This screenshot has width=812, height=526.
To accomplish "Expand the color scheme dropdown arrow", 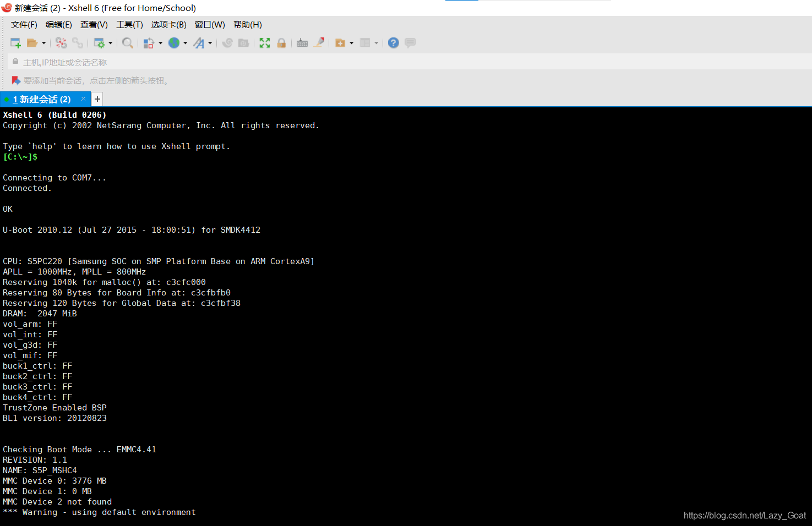I will [161, 43].
